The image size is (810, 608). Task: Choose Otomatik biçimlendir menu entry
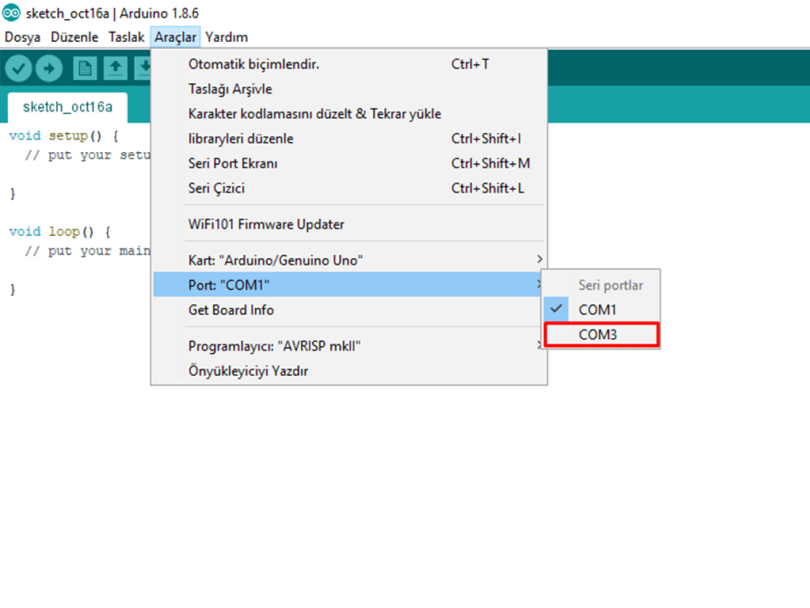[349, 64]
